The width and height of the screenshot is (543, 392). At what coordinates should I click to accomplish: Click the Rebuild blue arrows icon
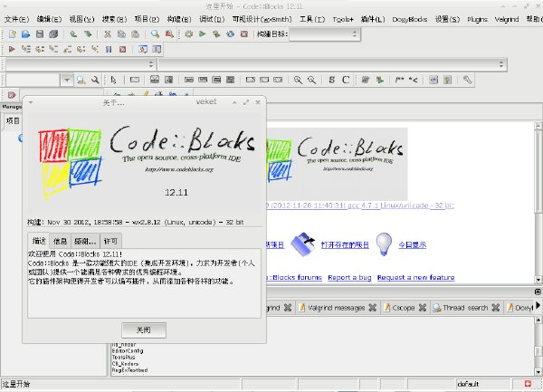[230, 33]
